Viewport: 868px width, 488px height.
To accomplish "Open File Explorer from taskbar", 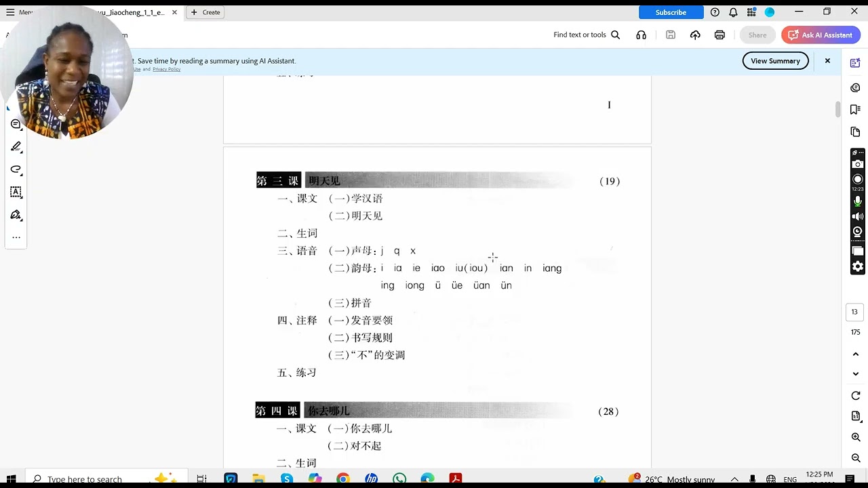I will [x=258, y=479].
